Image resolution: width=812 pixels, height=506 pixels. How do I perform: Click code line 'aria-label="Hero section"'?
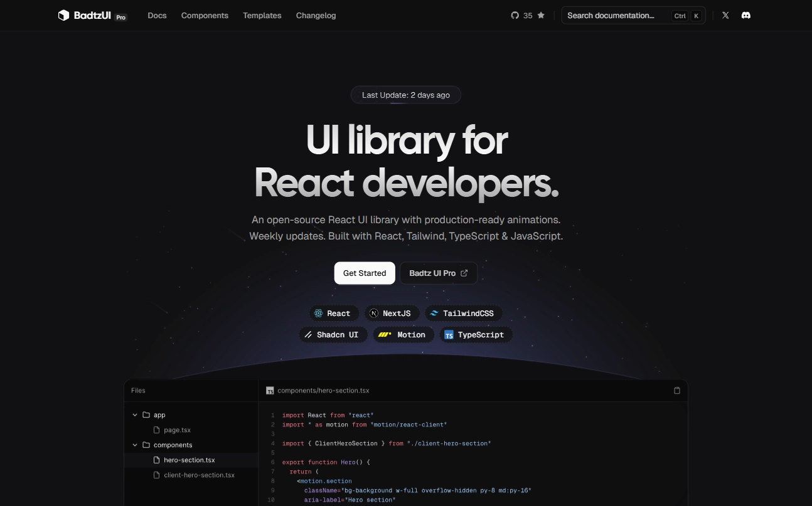350,500
